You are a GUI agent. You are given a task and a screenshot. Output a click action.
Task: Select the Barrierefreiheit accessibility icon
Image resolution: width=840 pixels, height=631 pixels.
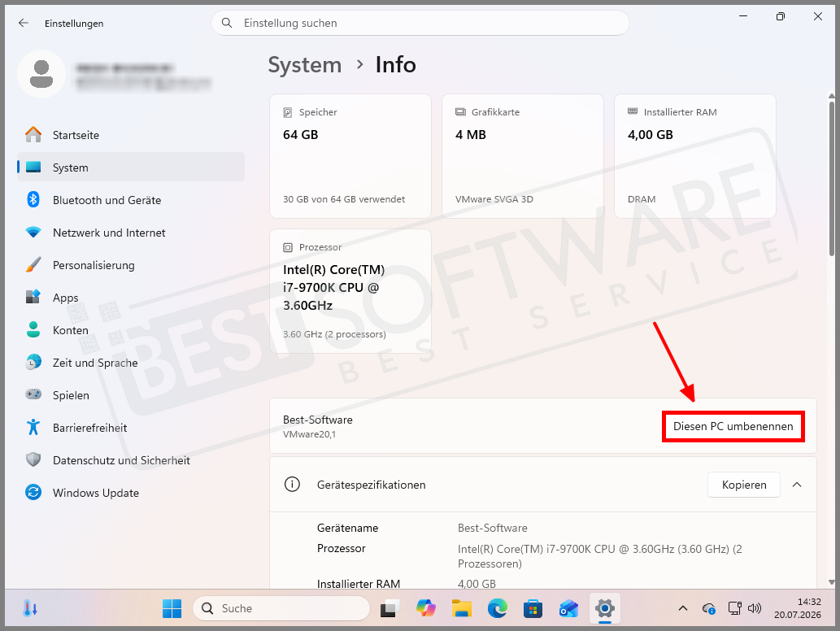tap(33, 427)
